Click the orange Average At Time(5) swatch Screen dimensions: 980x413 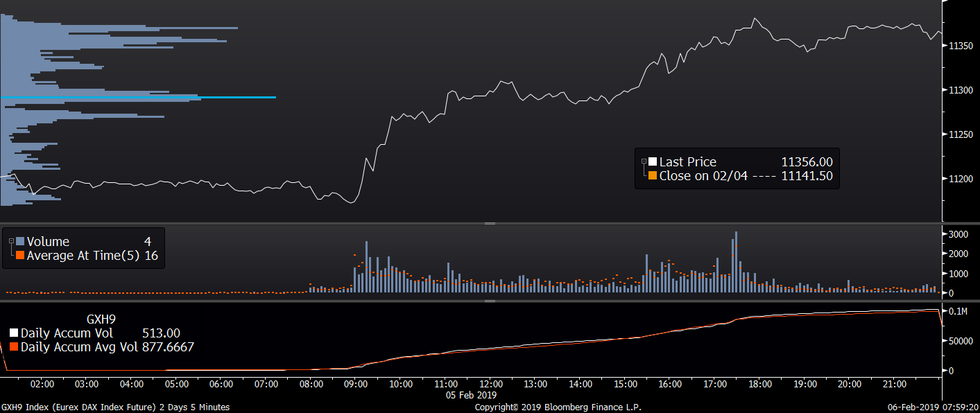pos(20,256)
